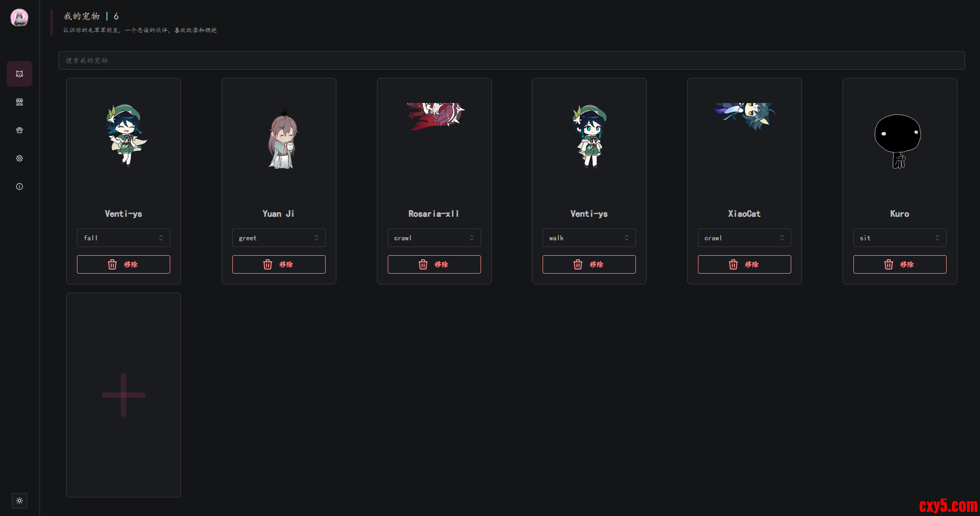Select the XiaoCat pet thumbnail
This screenshot has width=980, height=516.
(x=745, y=117)
